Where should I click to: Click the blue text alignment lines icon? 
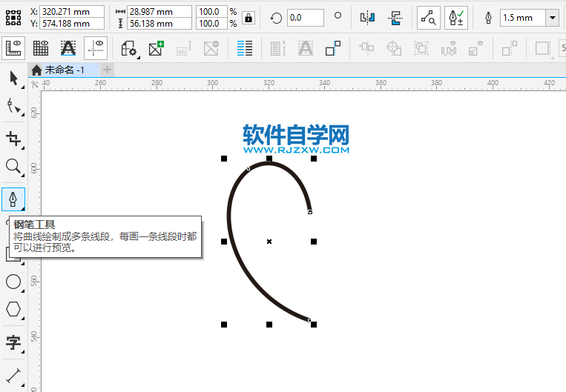tap(245, 48)
